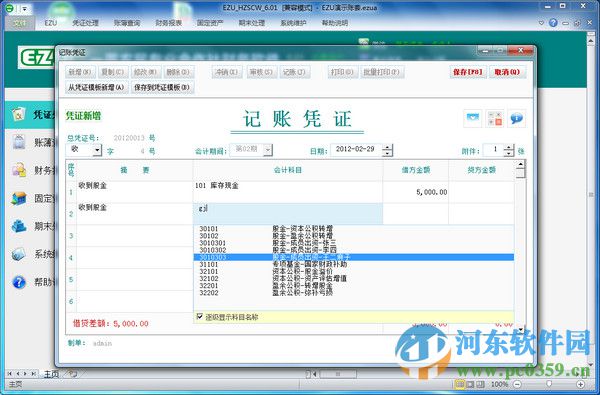
Task: Click the blue help icon in the ribbon
Action: point(553,23)
